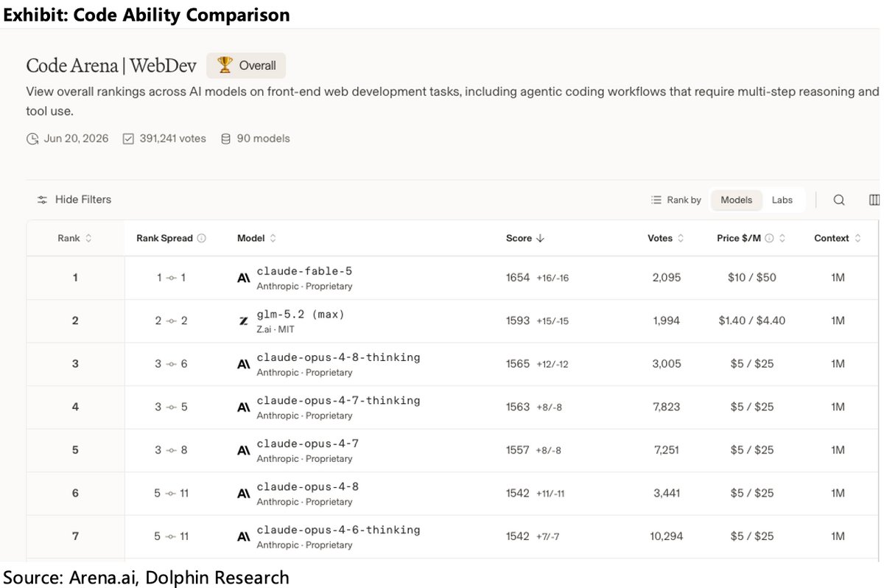Image resolution: width=884 pixels, height=588 pixels.
Task: Click the 90 models count
Action: 263,139
